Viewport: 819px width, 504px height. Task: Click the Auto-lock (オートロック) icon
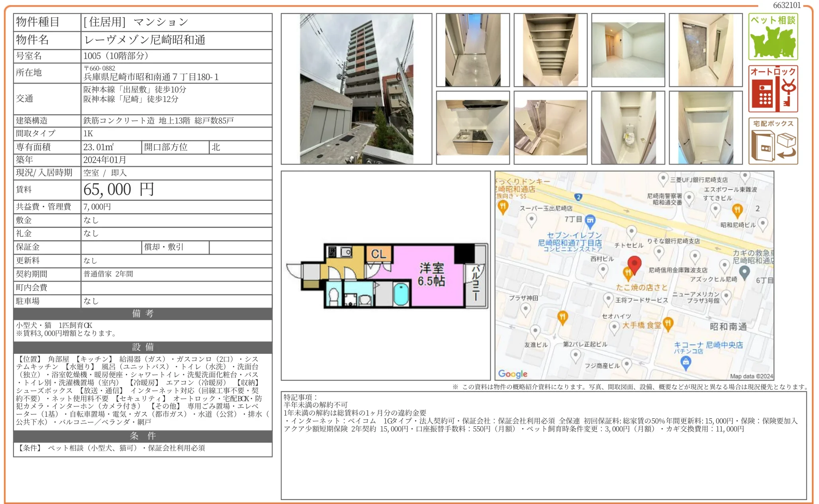pyautogui.click(x=773, y=89)
